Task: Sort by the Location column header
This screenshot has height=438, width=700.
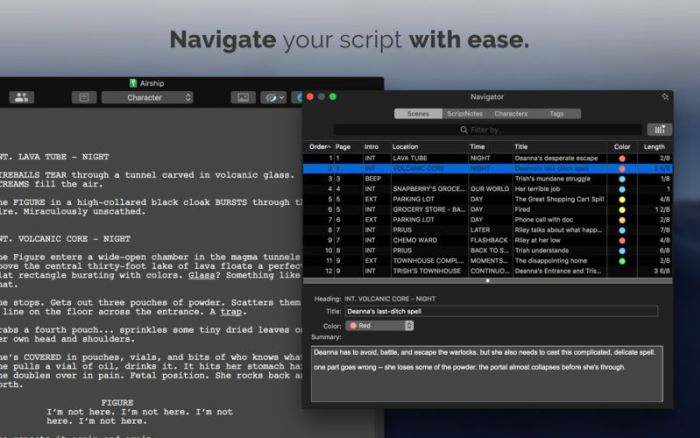Action: (x=405, y=146)
